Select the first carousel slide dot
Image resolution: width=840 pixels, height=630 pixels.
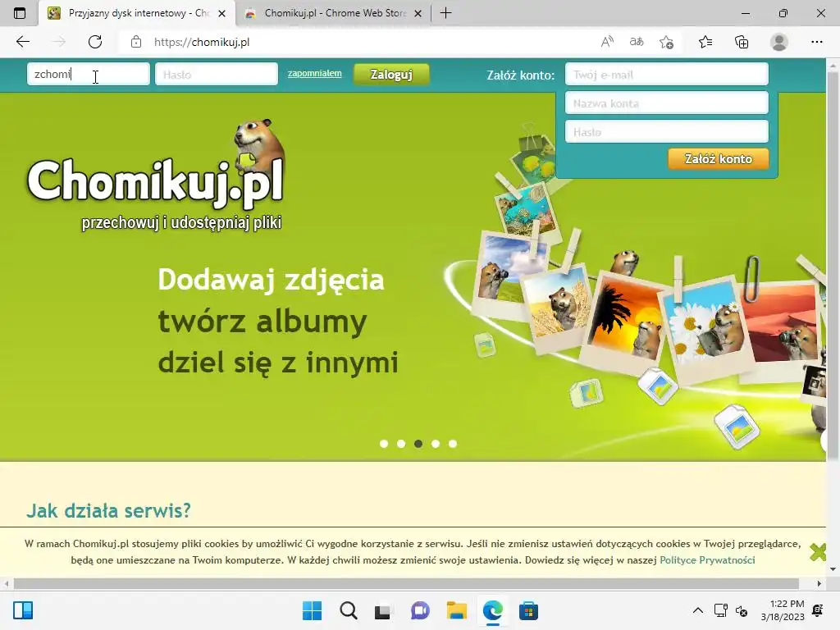(384, 444)
